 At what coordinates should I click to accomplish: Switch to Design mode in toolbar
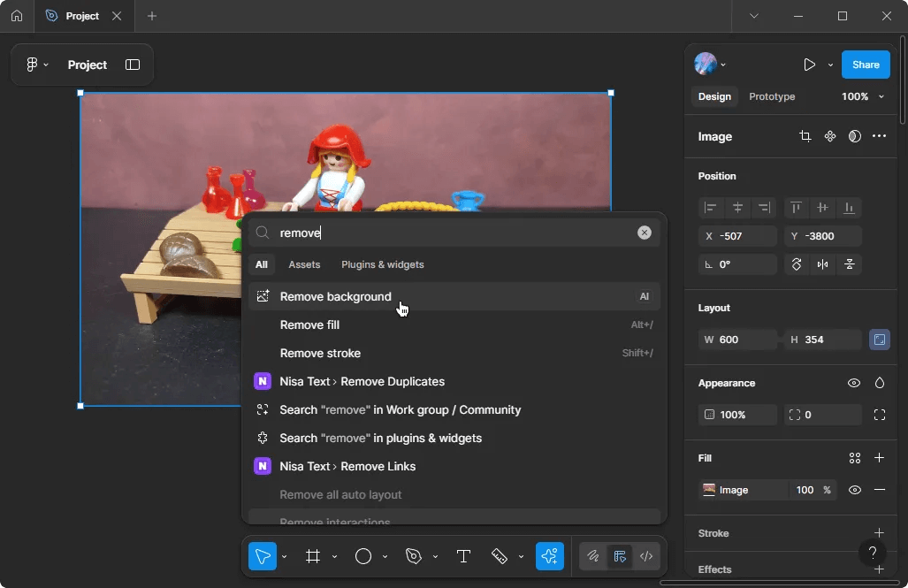620,556
